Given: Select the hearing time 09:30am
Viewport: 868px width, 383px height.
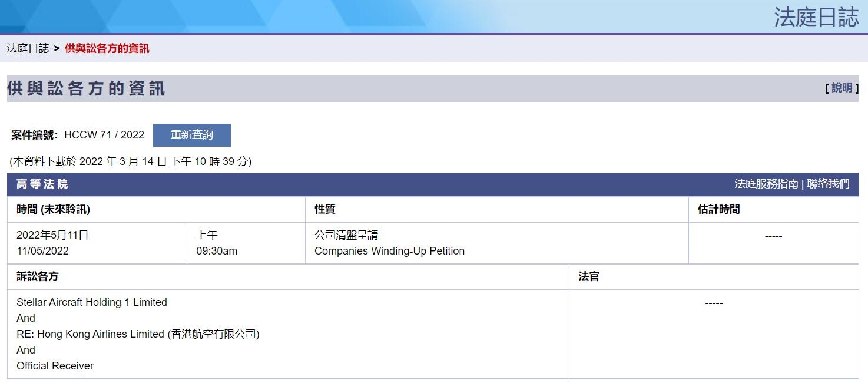Looking at the screenshot, I should pyautogui.click(x=217, y=251).
